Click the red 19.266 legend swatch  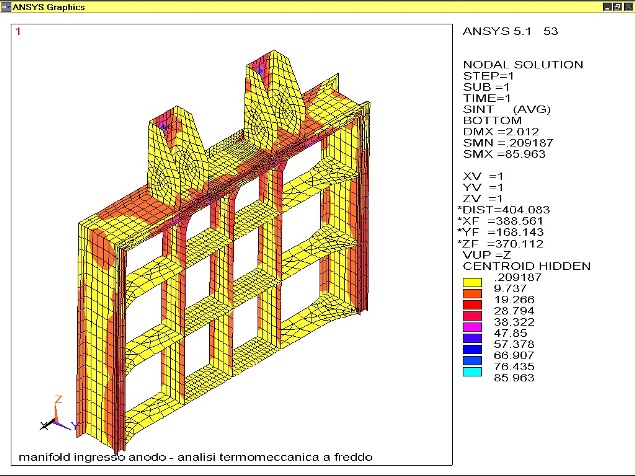coord(472,305)
